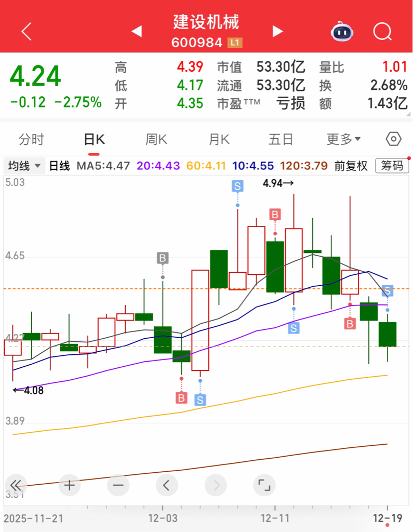Image resolution: width=413 pixels, height=532 pixels.
Task: Tap the blue 10:4.55 MA value
Action: click(253, 166)
